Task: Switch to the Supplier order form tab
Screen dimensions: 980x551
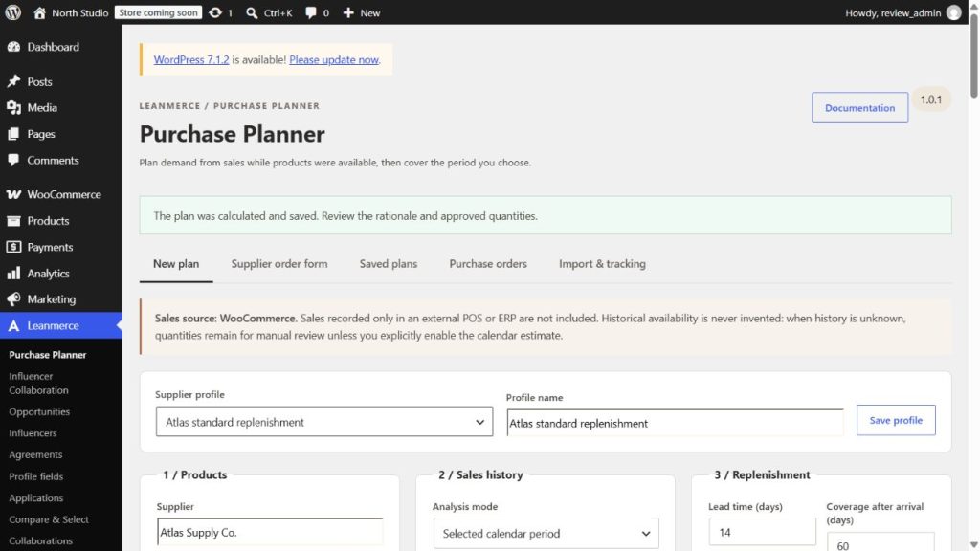Action: [279, 264]
